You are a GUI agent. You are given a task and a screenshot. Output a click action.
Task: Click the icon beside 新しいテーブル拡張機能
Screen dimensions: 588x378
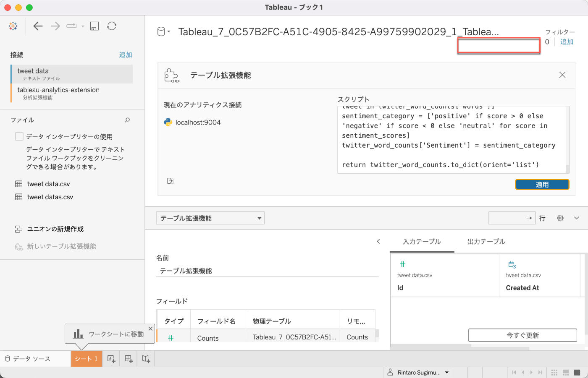[19, 247]
